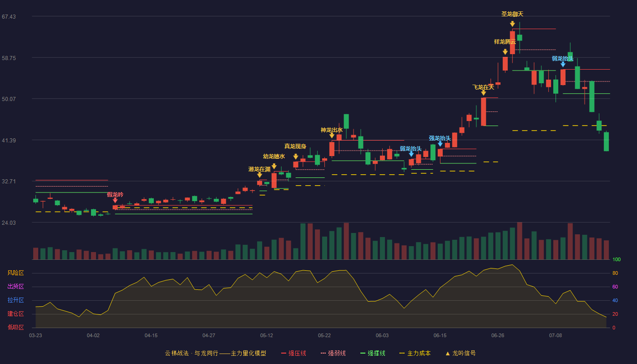The image size is (637, 364).
Task: Click the 假龙吟 signal arrow
Action: tap(115, 200)
